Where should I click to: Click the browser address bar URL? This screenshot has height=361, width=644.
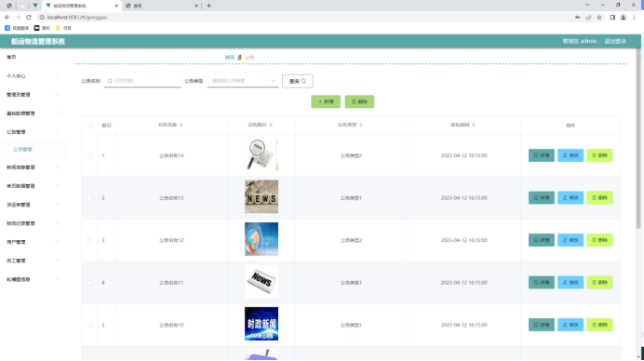[x=77, y=18]
